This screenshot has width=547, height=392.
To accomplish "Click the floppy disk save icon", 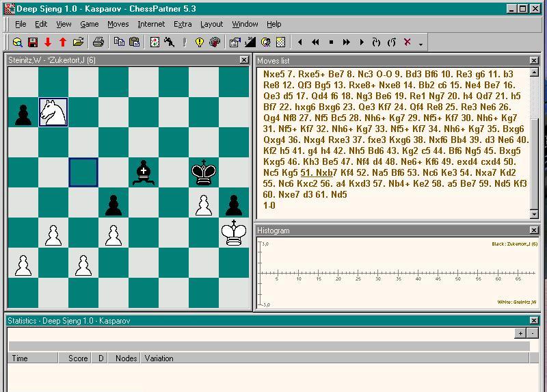I will (33, 42).
